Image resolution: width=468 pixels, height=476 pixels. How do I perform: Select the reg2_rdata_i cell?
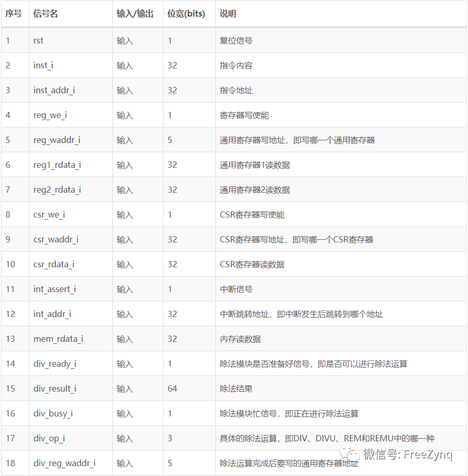[x=57, y=190]
